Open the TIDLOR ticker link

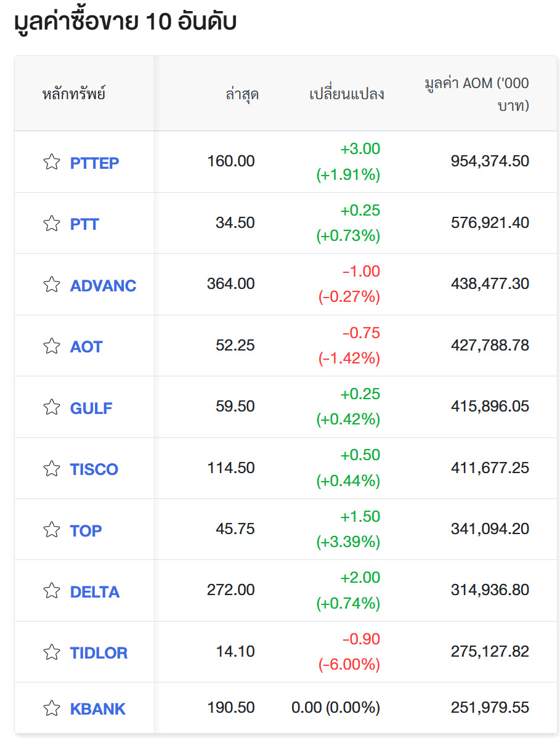click(x=99, y=653)
